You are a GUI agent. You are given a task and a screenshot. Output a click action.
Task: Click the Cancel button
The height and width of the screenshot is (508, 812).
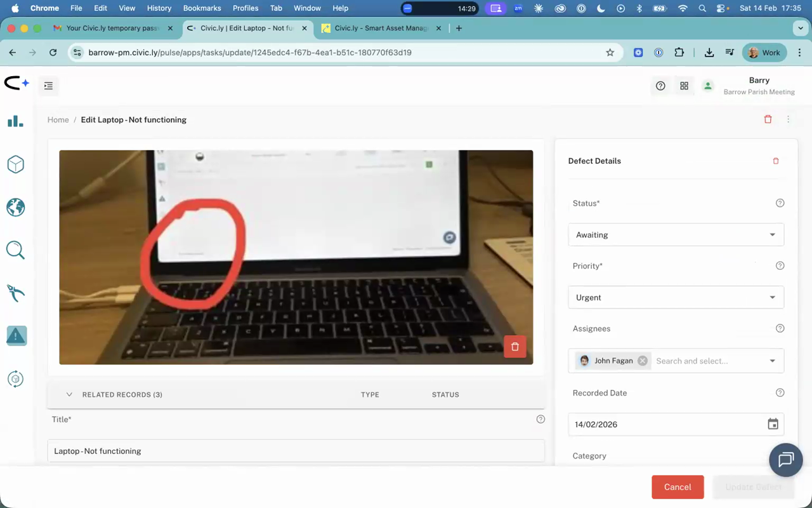[678, 486]
